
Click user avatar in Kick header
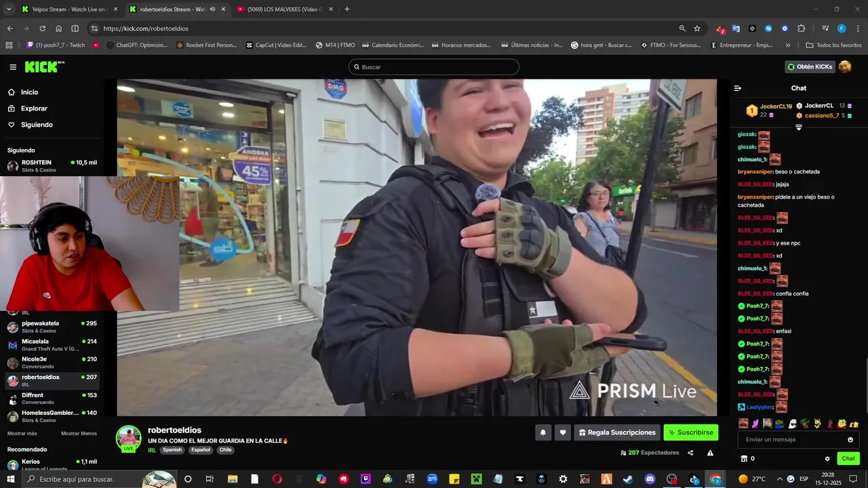[x=845, y=66]
